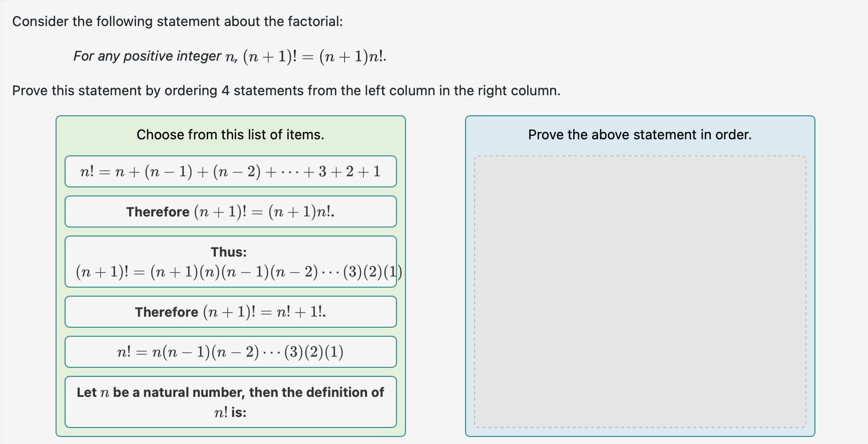868x444 pixels.
Task: Click the definition card starting with Let n
Action: [x=230, y=402]
